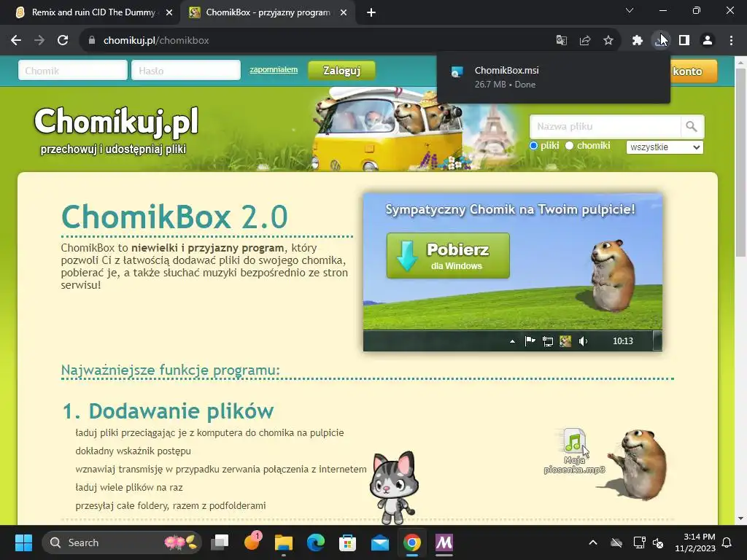The width and height of the screenshot is (747, 560).
Task: Close the ChomikBox tab
Action: point(344,13)
